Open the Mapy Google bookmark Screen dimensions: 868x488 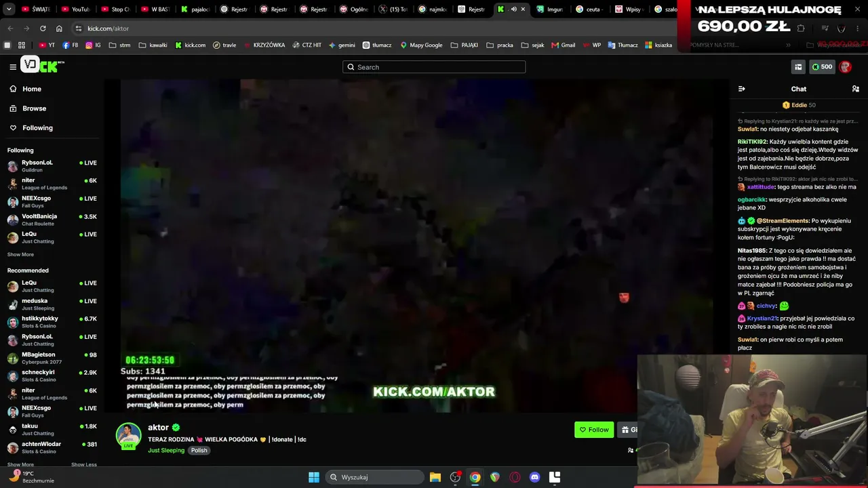pyautogui.click(x=421, y=45)
